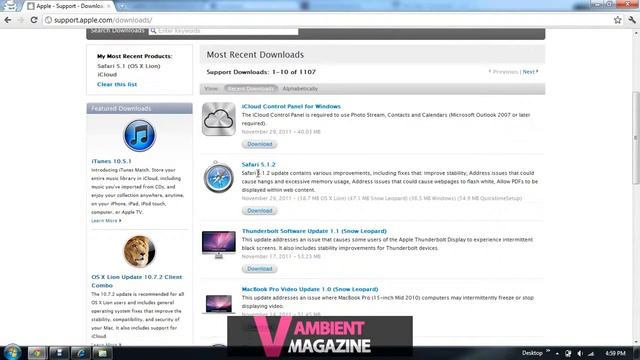This screenshot has height=360, width=640.
Task: Click the volume speaker tray icon
Action: pos(580,353)
